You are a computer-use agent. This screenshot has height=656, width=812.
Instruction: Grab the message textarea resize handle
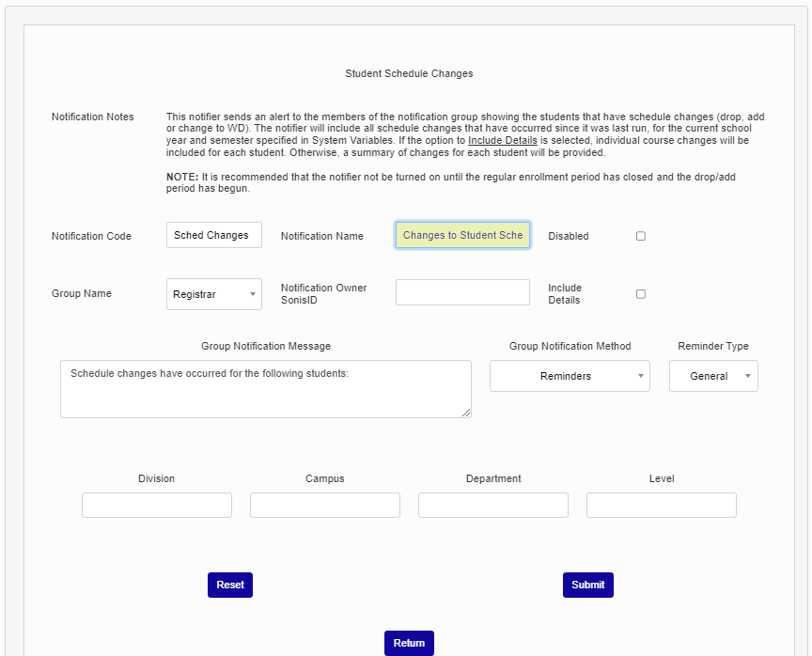point(466,413)
